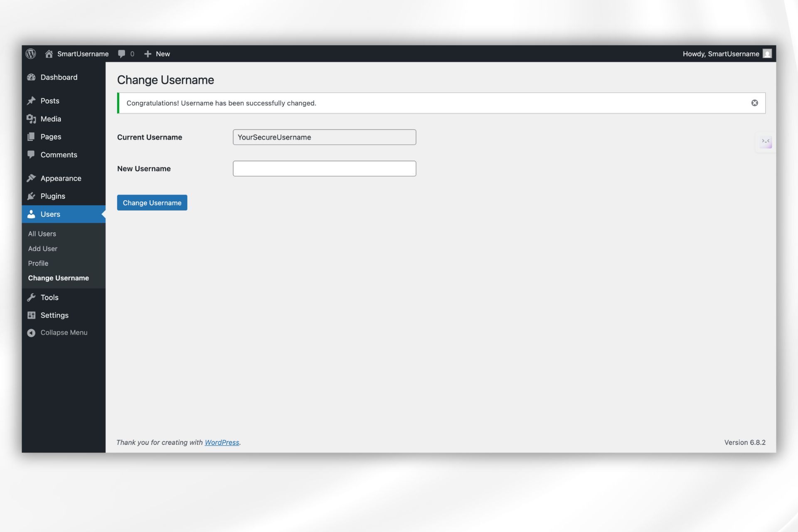The width and height of the screenshot is (798, 532).
Task: Open the Plugins menu
Action: click(52, 196)
